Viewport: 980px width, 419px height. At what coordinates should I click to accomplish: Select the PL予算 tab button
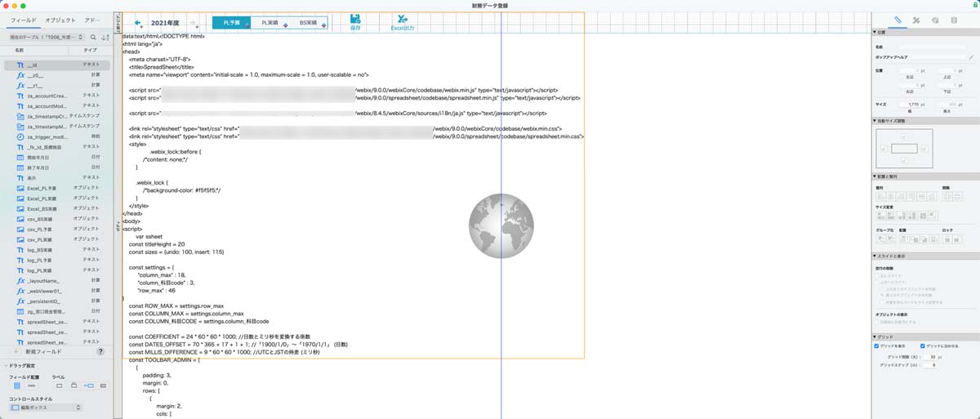pyautogui.click(x=232, y=23)
